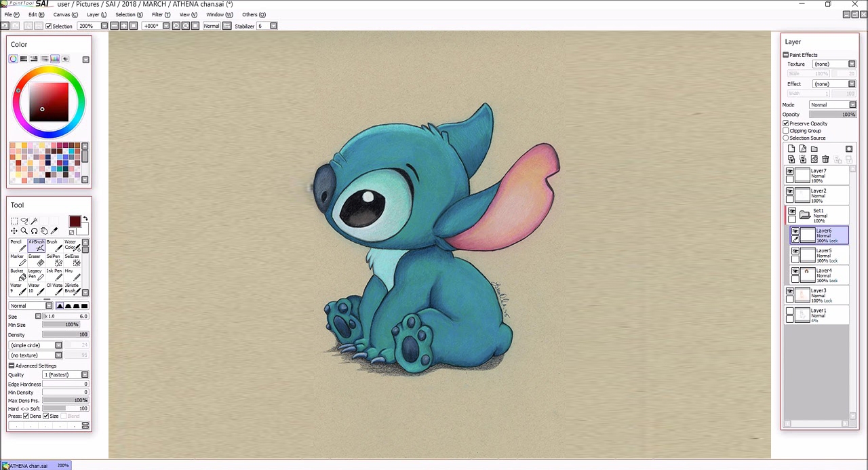Choose the Water Color brush

(73, 246)
